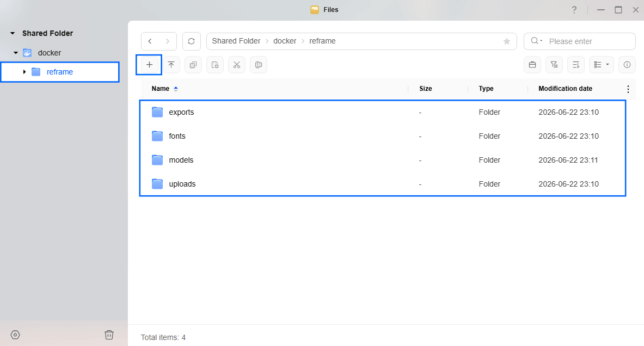Maximize the Files window
The width and height of the screenshot is (644, 346).
tap(618, 10)
